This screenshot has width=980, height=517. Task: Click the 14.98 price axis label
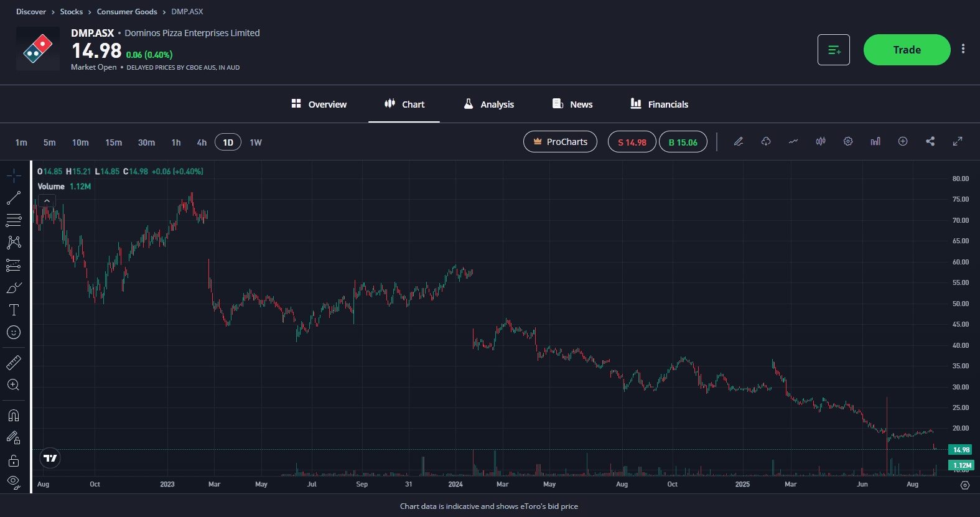coord(961,450)
